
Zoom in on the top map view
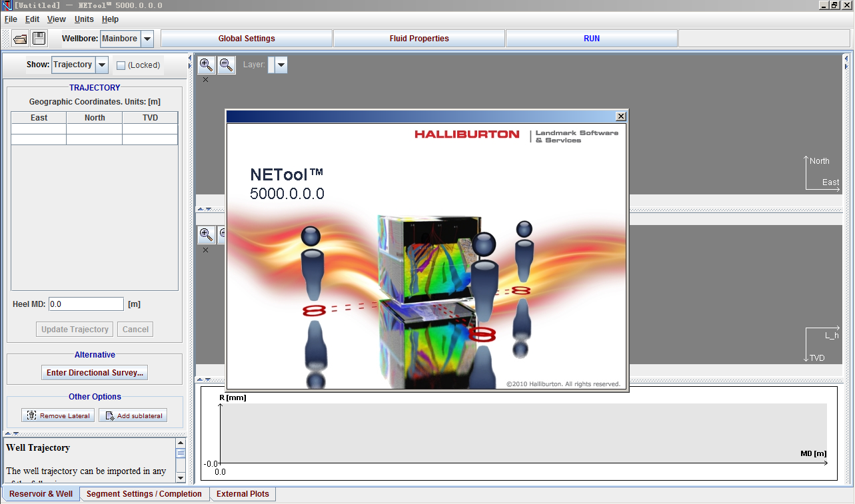coord(207,65)
